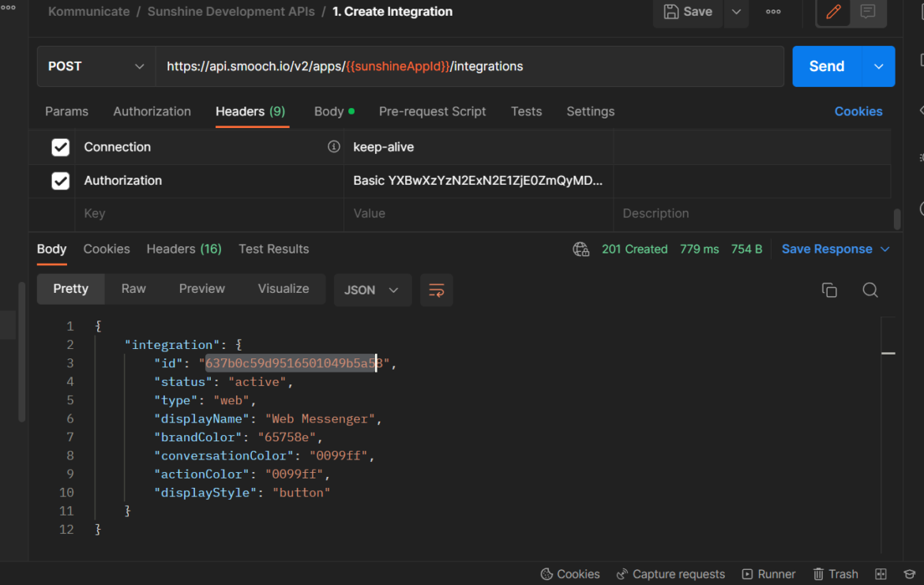Open the POST method dropdown

[x=96, y=66]
